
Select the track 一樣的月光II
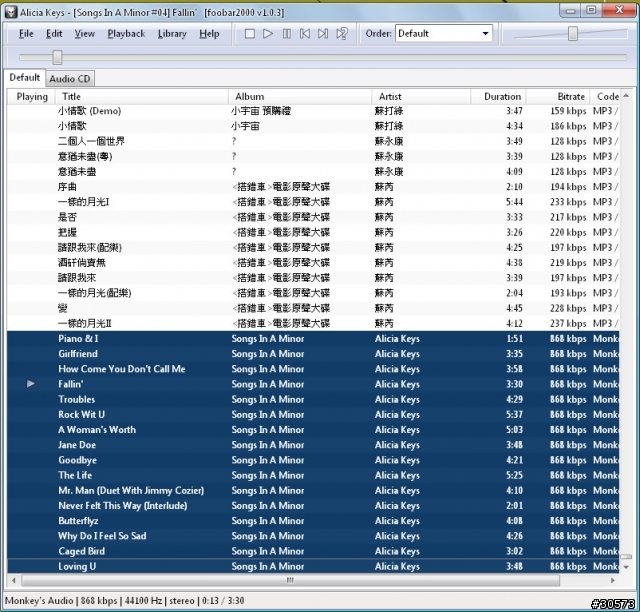tap(313, 323)
